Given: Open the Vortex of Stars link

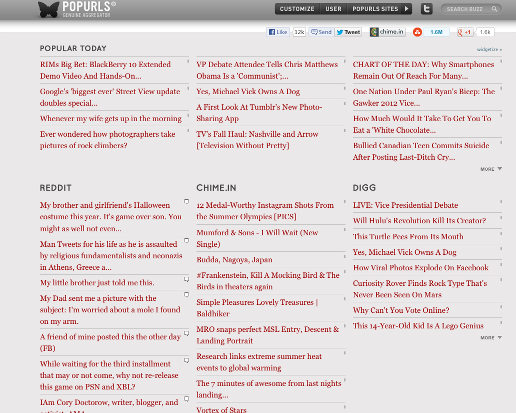Looking at the screenshot, I should [221, 410].
